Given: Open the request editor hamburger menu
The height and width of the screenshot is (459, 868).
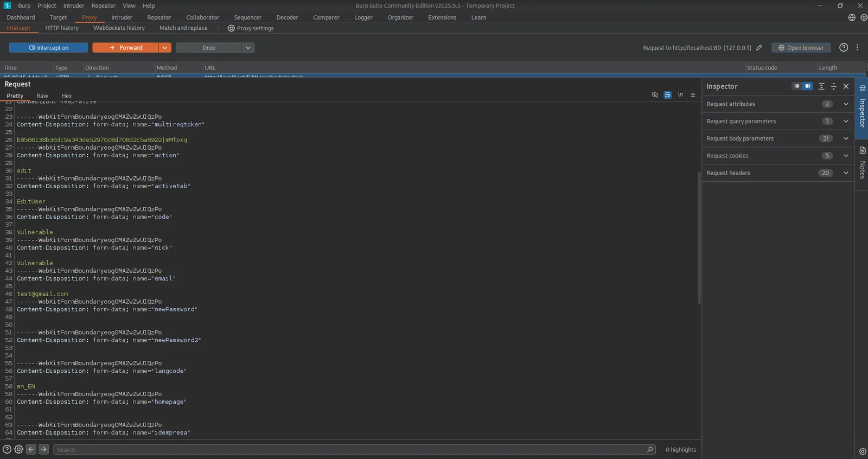Looking at the screenshot, I should 693,95.
